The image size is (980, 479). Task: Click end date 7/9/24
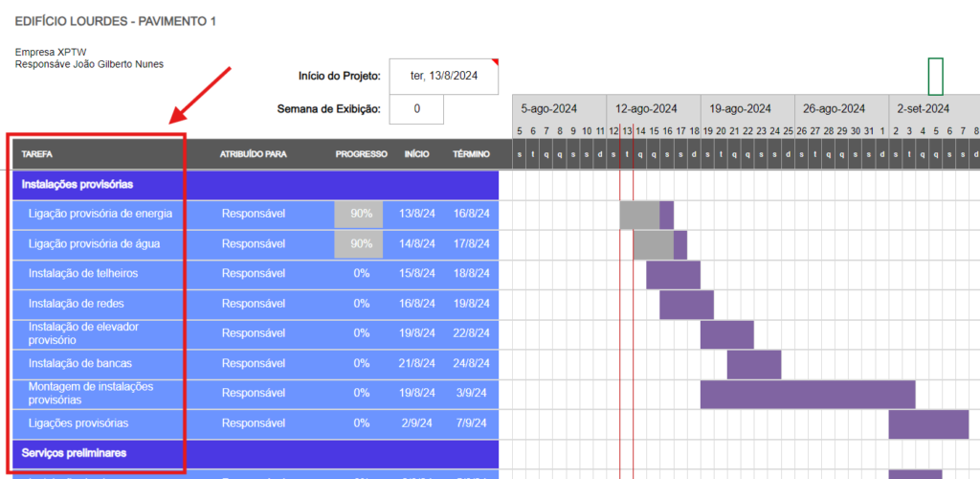tap(471, 423)
